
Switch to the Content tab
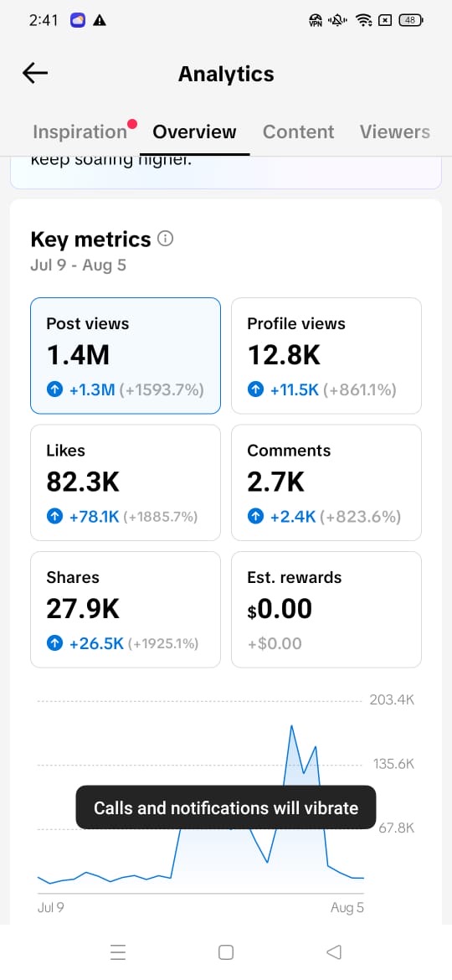click(299, 132)
